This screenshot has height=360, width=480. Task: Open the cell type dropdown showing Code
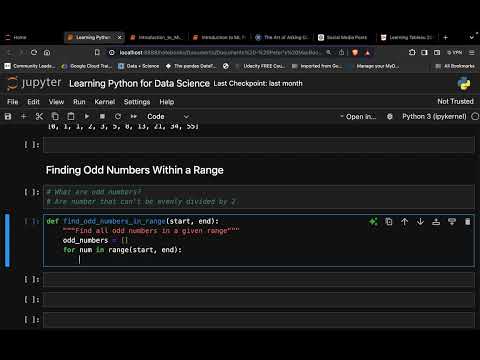point(168,116)
